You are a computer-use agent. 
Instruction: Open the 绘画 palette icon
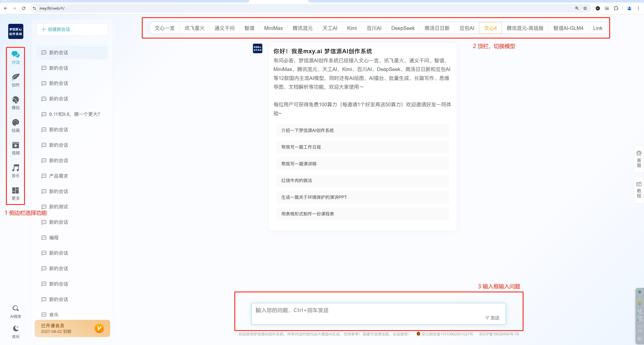tap(15, 123)
